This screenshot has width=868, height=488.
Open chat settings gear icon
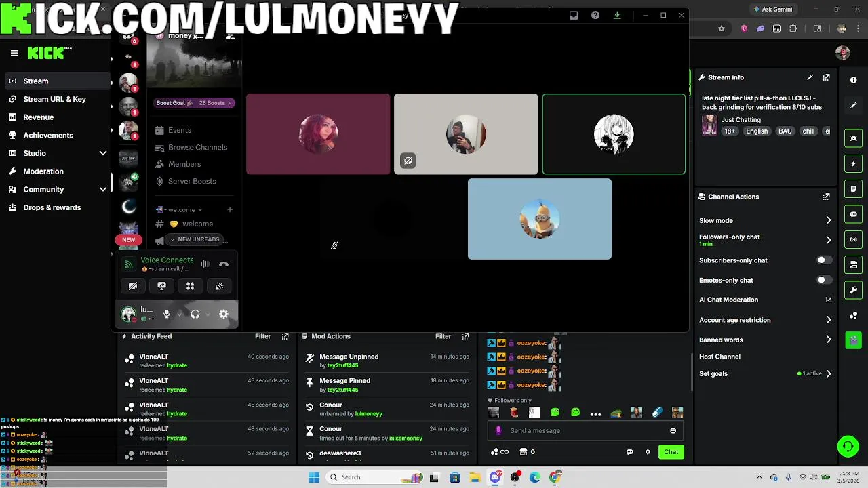coord(648,452)
